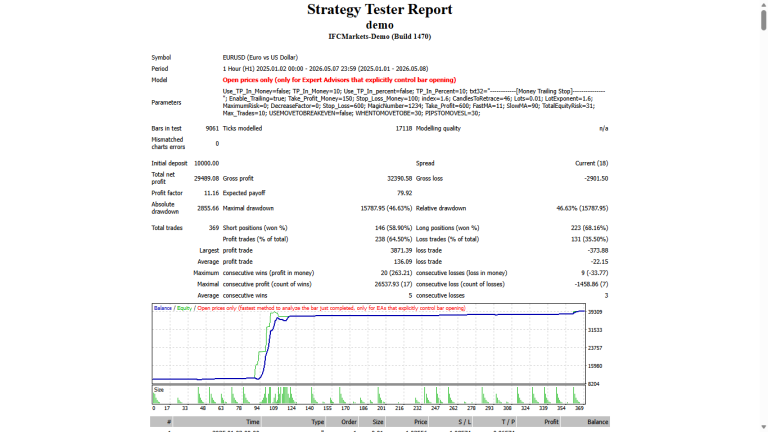Image resolution: width=768 pixels, height=432 pixels.
Task: Click the chart x-axis label "109"
Action: point(273,408)
